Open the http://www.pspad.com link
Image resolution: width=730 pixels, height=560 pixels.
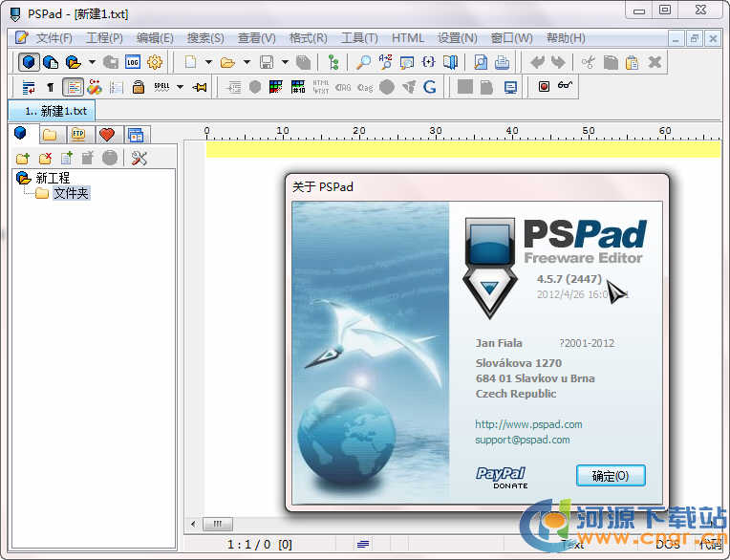(x=528, y=424)
